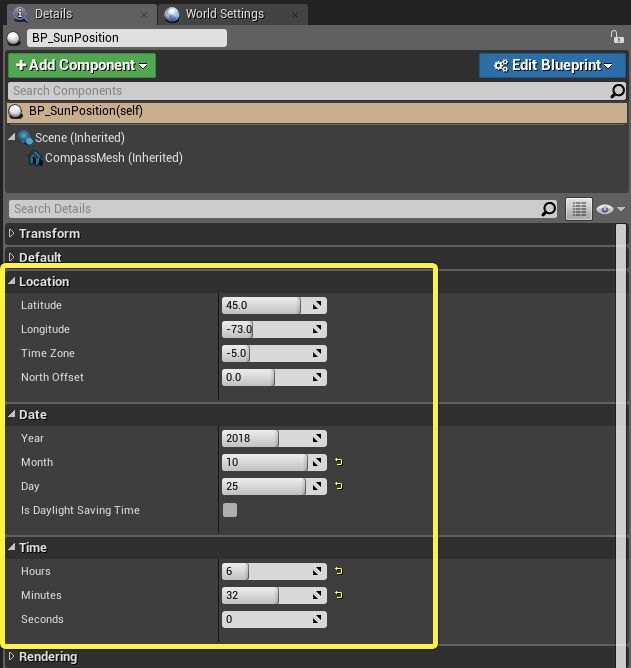Open the eye view options dropdown

click(610, 209)
